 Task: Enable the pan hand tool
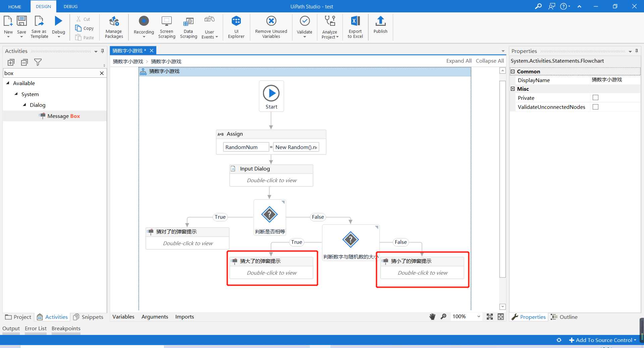(432, 317)
